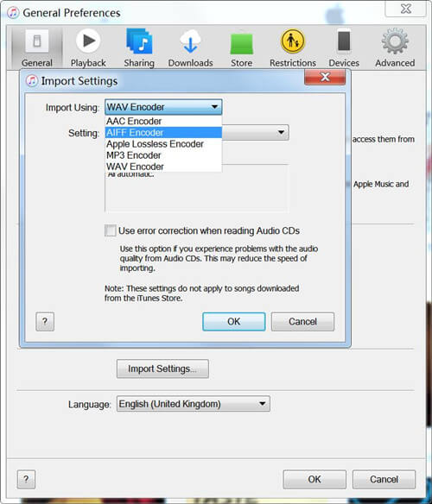Open the Sharing preferences tab
The image size is (432, 504).
139,48
